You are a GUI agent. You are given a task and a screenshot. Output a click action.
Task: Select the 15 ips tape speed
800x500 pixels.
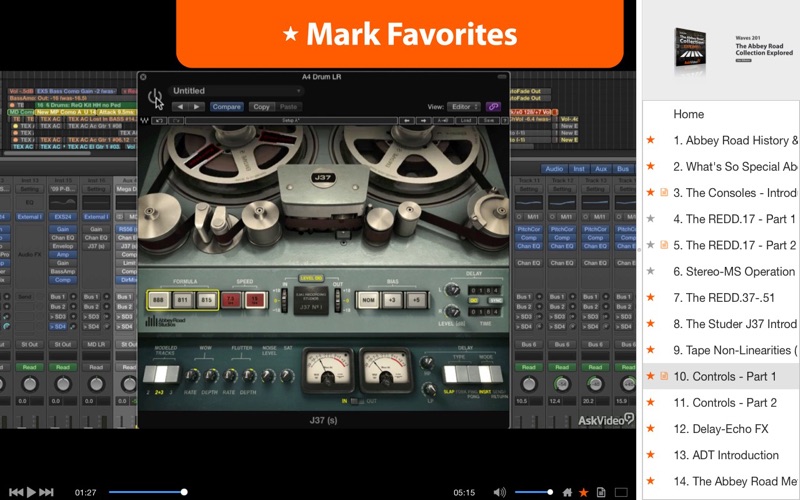[255, 300]
